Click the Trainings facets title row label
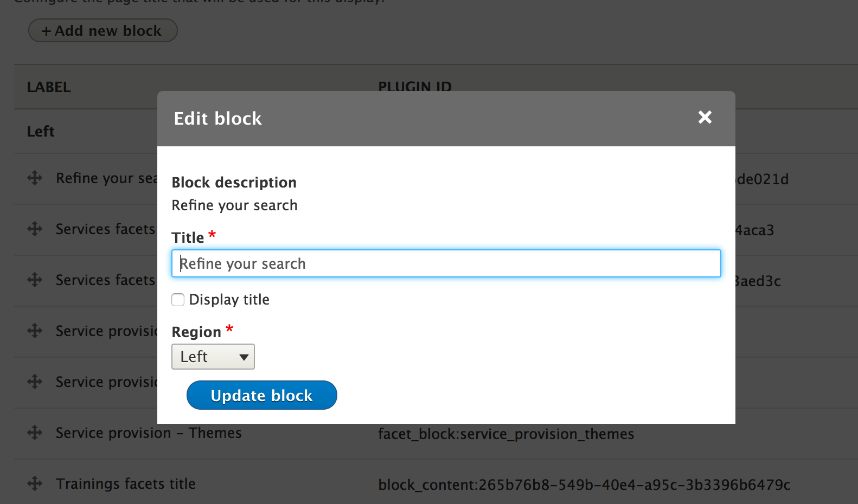The width and height of the screenshot is (858, 504). point(125,484)
